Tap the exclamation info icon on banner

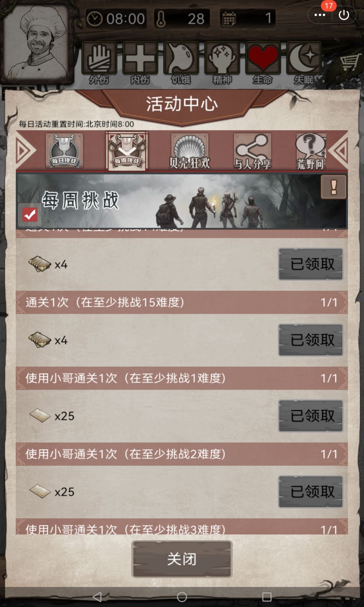coord(334,187)
